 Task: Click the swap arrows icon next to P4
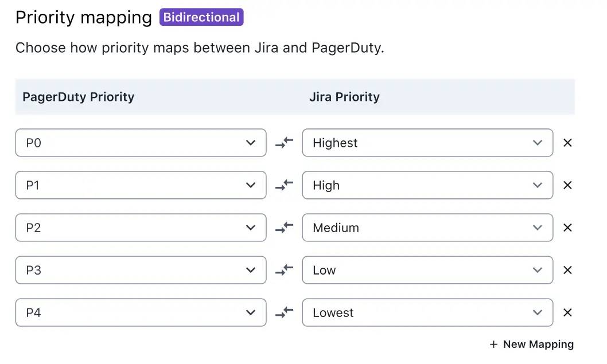pyautogui.click(x=284, y=312)
